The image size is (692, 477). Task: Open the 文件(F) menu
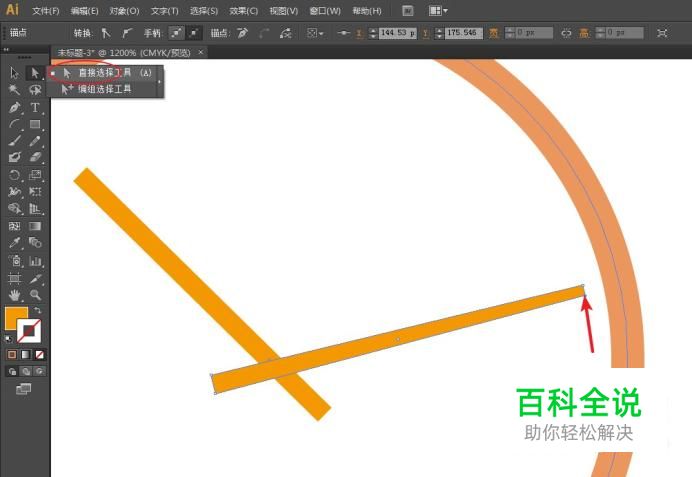point(45,11)
